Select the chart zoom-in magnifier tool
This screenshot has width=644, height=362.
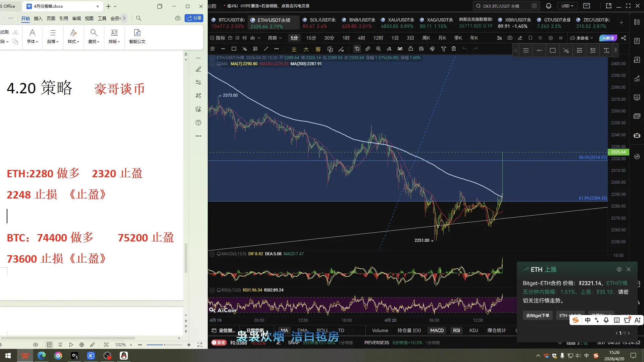379,49
